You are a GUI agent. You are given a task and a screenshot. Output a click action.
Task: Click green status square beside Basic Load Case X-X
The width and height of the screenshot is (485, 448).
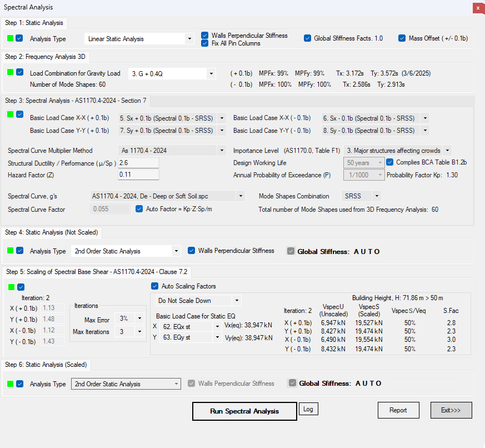pos(11,115)
